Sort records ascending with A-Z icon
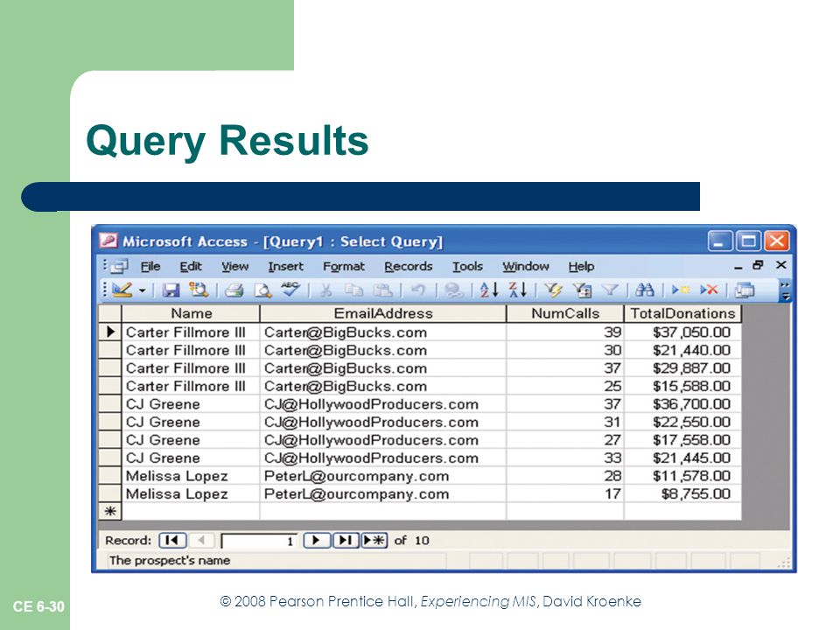Image resolution: width=840 pixels, height=630 pixels. (x=489, y=290)
